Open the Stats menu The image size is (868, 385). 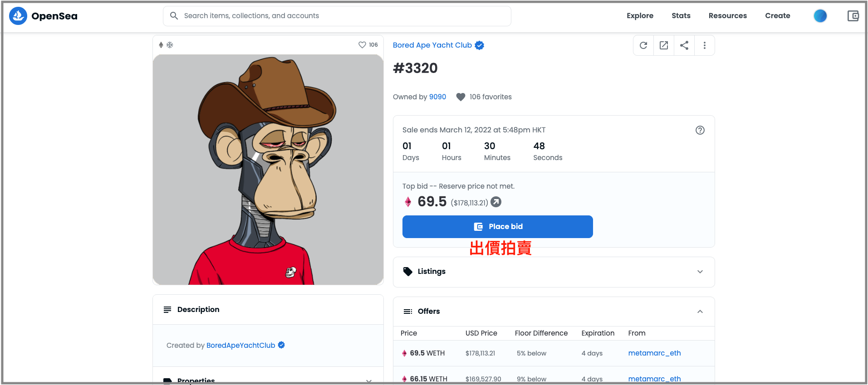tap(681, 16)
